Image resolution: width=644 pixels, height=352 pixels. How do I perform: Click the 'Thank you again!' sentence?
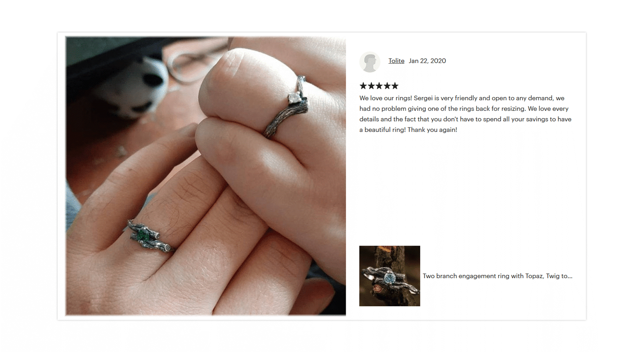[432, 130]
